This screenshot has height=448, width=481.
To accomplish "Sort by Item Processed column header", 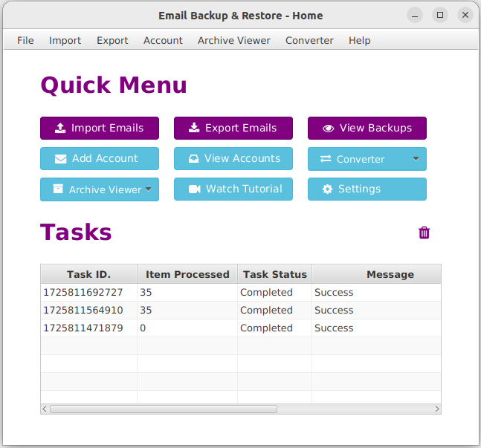I will click(x=187, y=274).
